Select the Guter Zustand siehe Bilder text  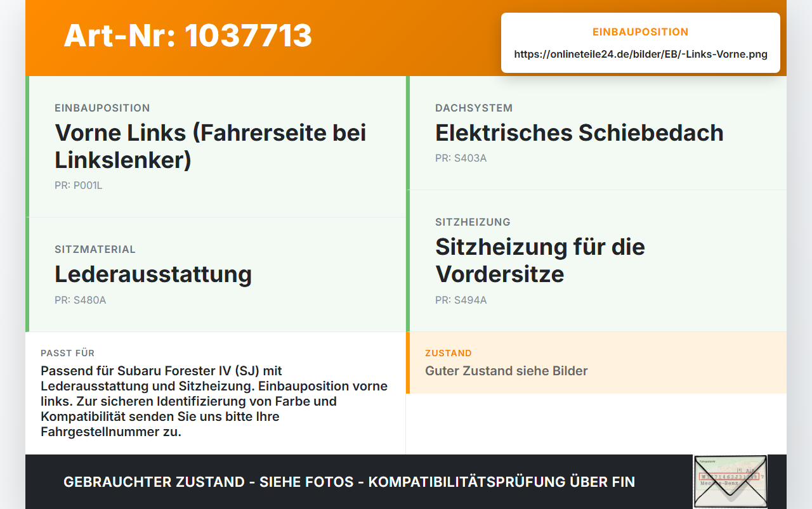pos(506,371)
